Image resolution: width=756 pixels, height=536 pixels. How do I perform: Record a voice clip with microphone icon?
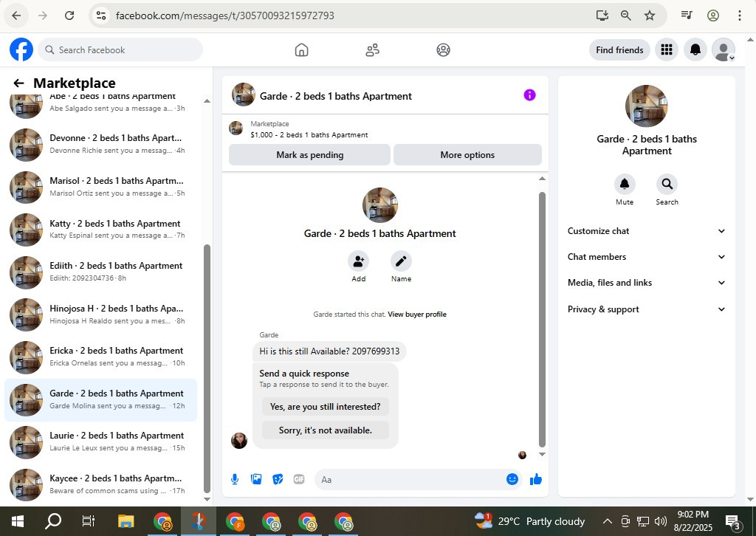pyautogui.click(x=235, y=479)
